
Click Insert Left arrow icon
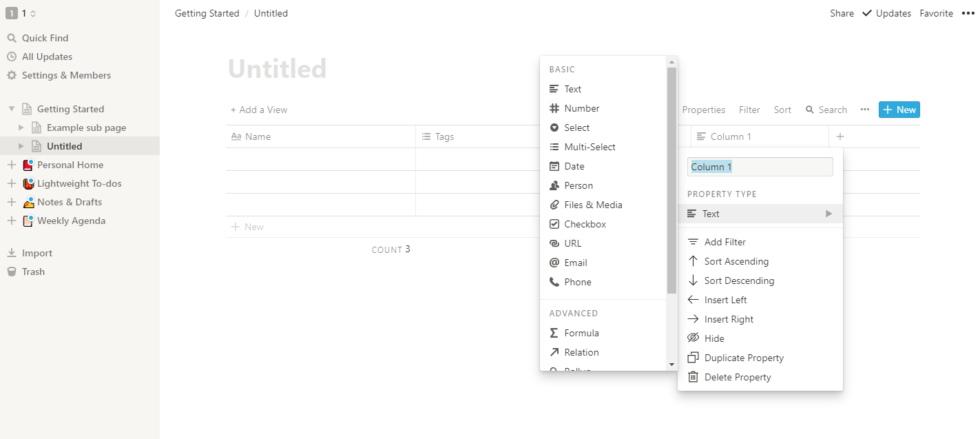[x=694, y=300]
